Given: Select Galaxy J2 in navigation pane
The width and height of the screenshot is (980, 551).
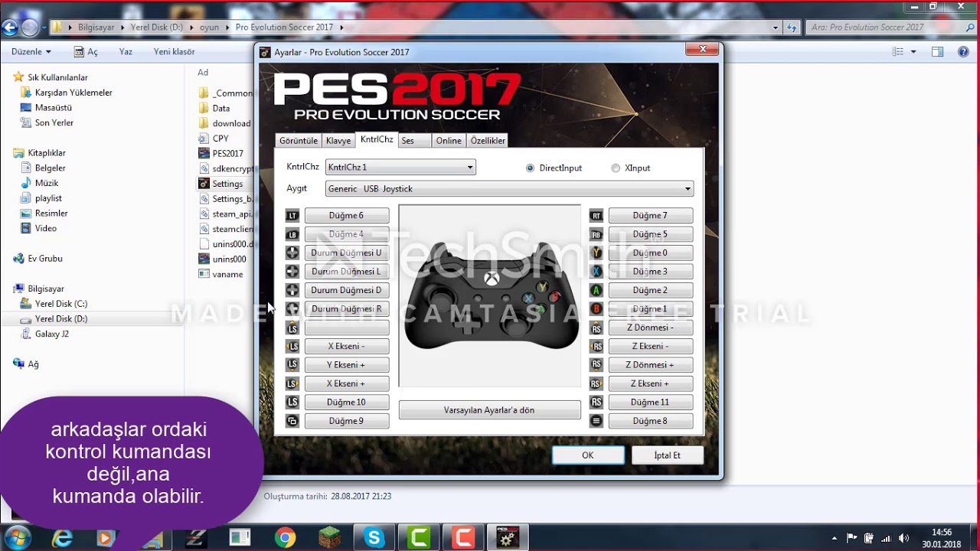Looking at the screenshot, I should (52, 334).
